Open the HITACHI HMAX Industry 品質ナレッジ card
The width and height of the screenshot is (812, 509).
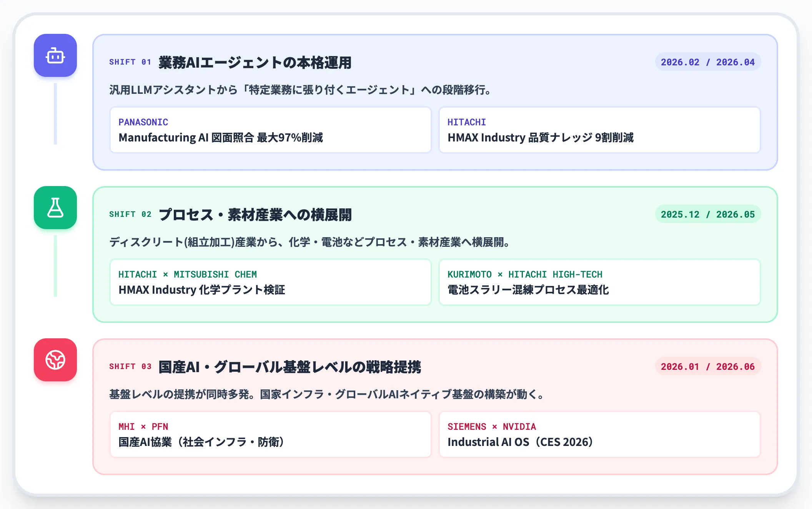[x=600, y=130]
